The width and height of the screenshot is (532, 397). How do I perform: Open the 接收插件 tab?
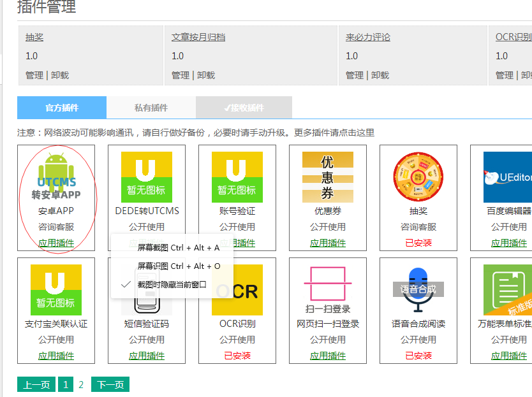coord(244,108)
